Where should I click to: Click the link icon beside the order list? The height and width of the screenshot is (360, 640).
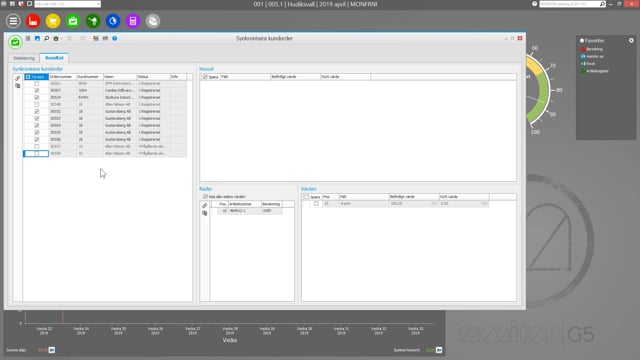18,78
